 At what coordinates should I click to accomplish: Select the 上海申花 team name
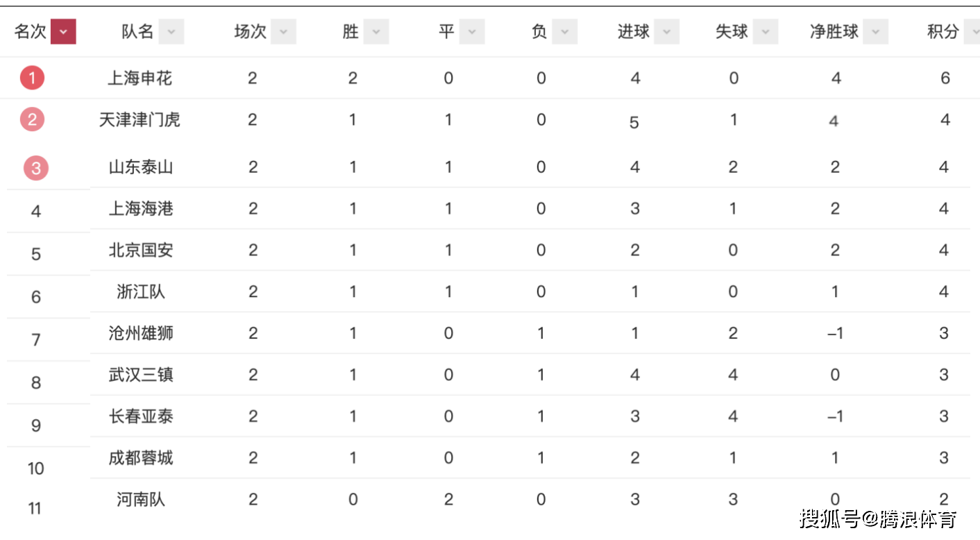pyautogui.click(x=140, y=78)
